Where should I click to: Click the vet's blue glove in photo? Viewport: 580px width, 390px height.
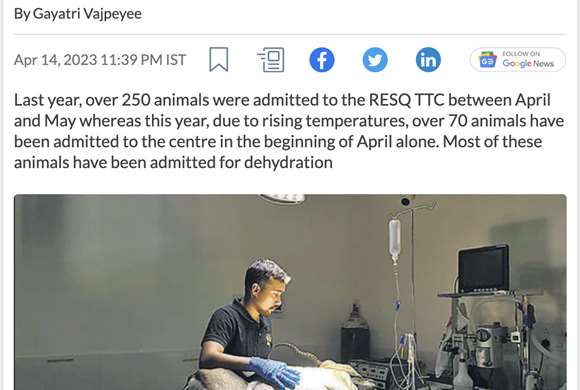pyautogui.click(x=274, y=372)
